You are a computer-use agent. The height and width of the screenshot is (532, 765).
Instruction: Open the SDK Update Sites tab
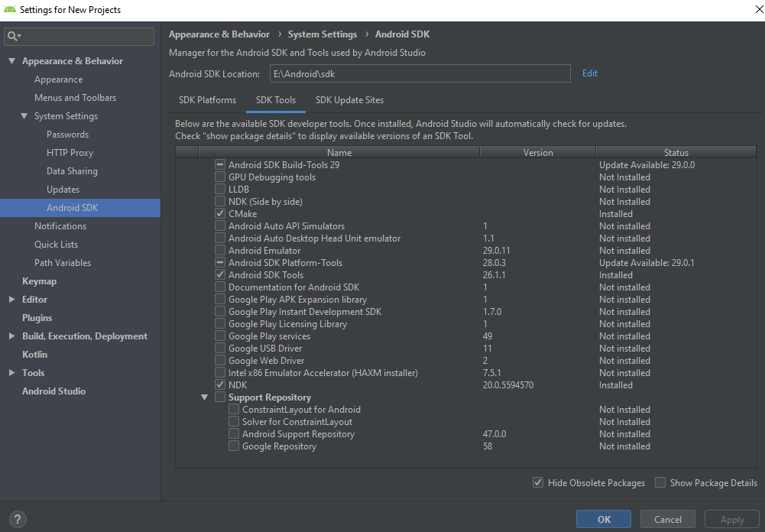349,100
